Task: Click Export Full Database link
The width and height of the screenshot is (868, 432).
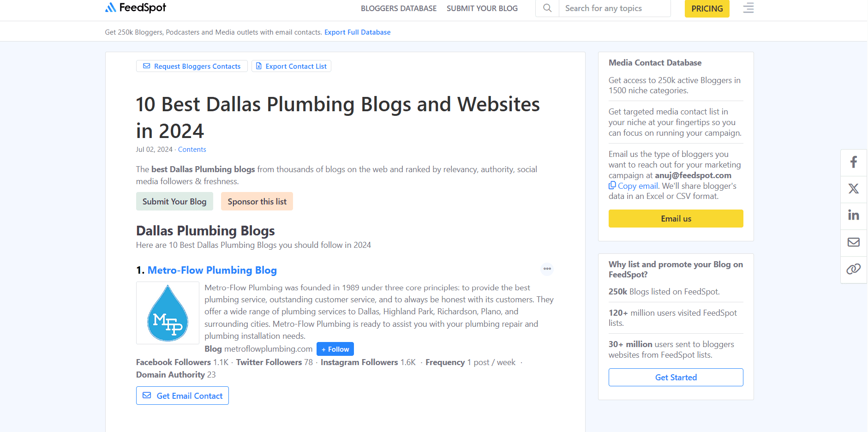Action: coord(357,32)
